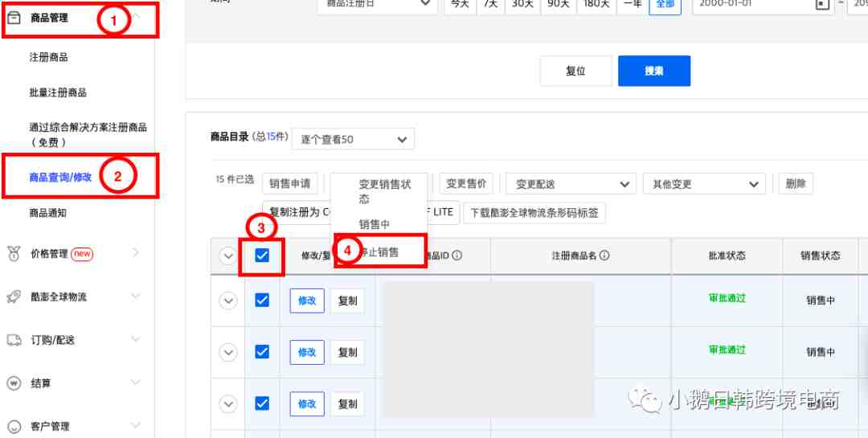This screenshot has height=438, width=868.
Task: Open 注册商品 in the sidebar
Action: 49,57
